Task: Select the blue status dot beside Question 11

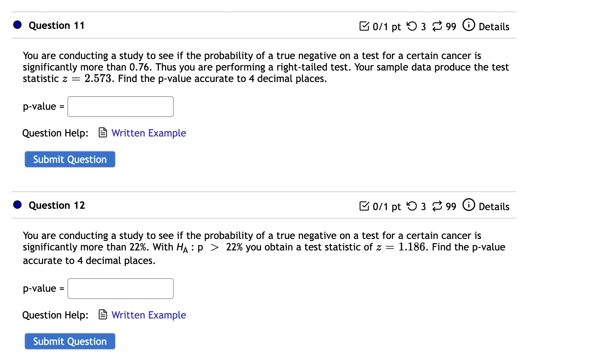Action: (x=17, y=25)
